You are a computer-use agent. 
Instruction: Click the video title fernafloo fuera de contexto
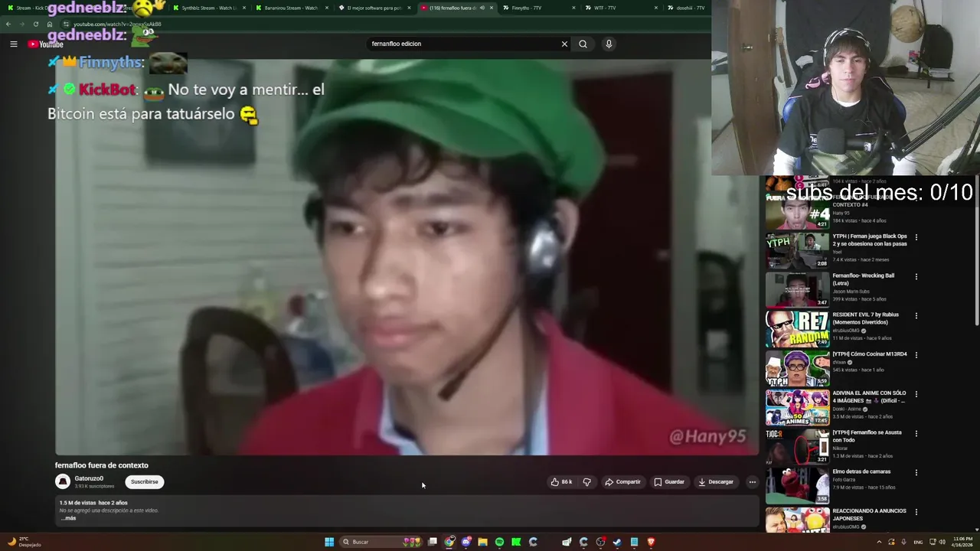(x=102, y=465)
